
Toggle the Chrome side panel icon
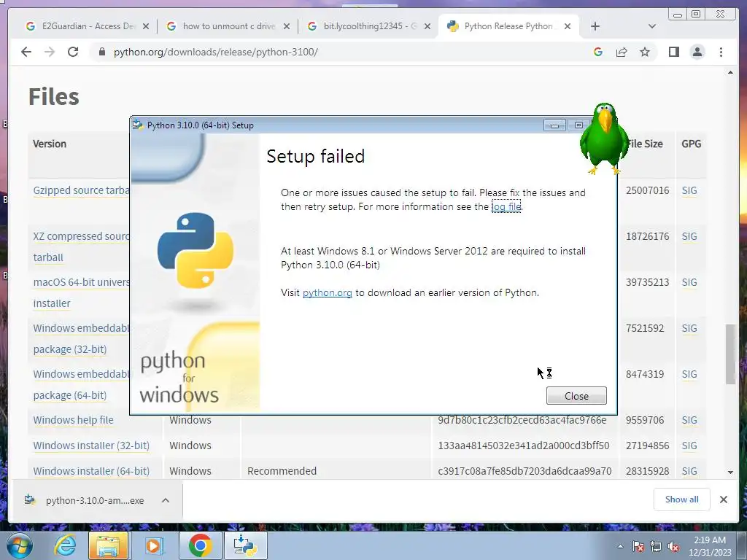point(673,52)
